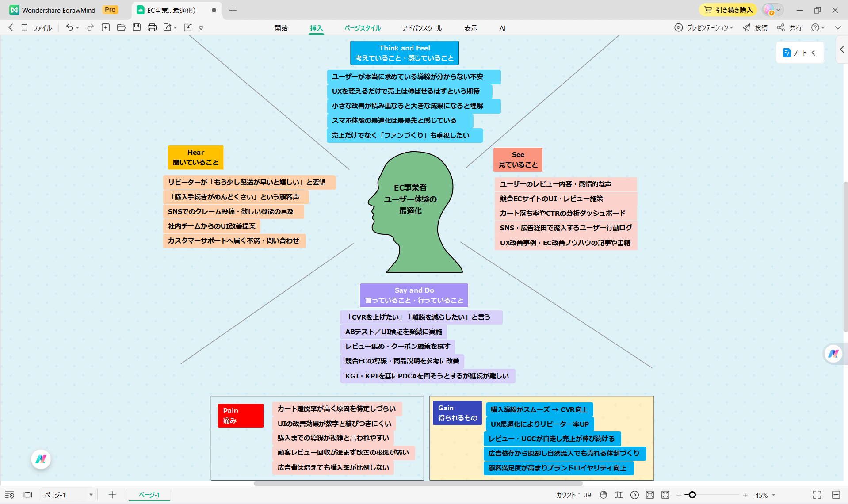Click the print icon

click(x=152, y=27)
